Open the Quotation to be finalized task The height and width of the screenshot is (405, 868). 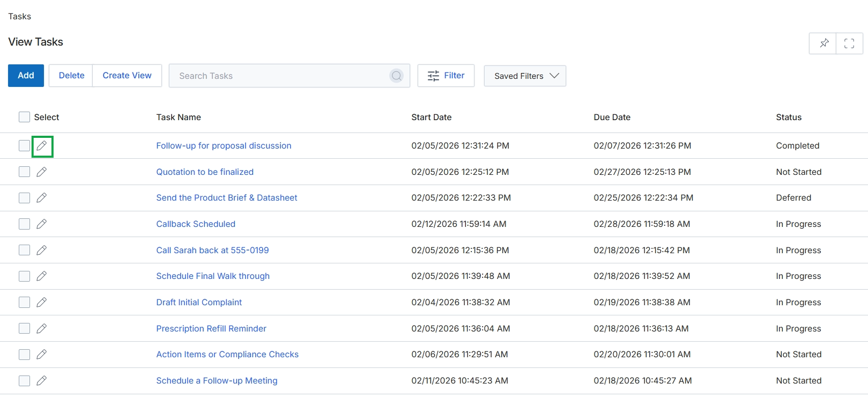[x=205, y=172]
